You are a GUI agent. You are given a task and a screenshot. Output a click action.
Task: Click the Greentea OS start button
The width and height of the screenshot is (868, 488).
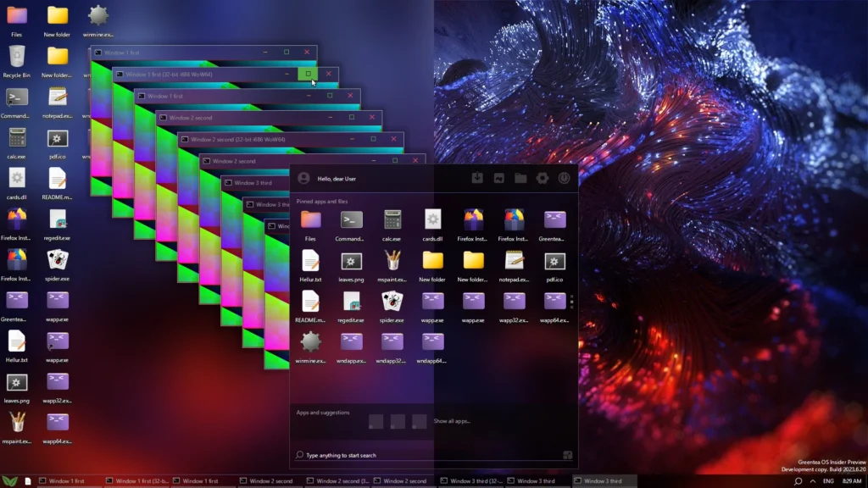click(9, 480)
